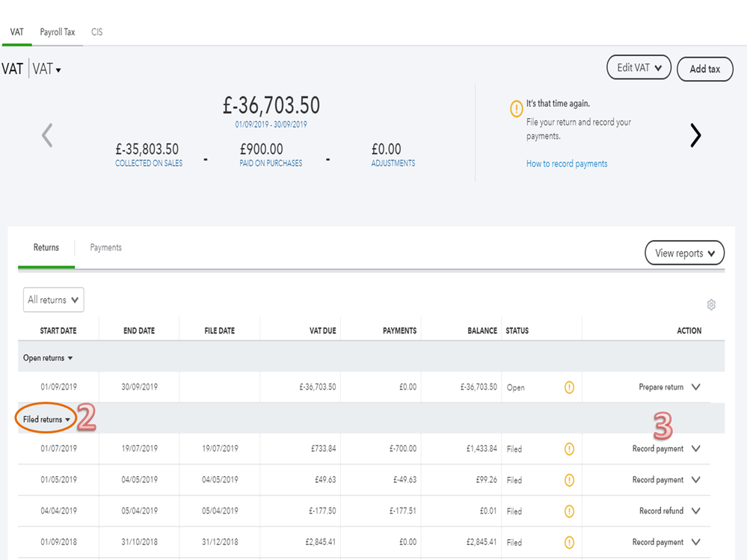Click Prepare return for 01/09/2019
The width and height of the screenshot is (747, 560).
661,387
